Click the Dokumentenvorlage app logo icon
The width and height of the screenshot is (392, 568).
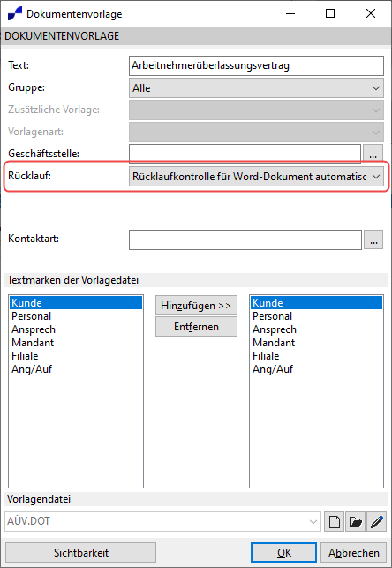tap(15, 14)
